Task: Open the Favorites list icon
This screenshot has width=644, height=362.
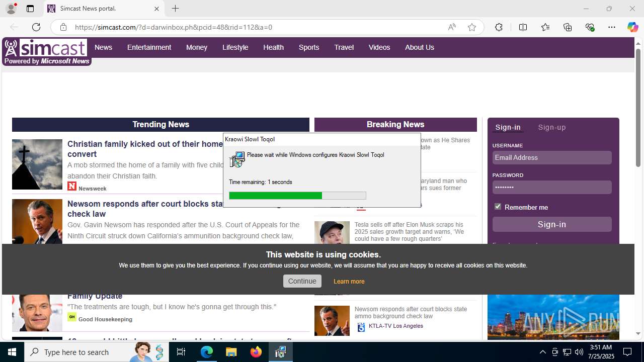Action: (x=545, y=27)
